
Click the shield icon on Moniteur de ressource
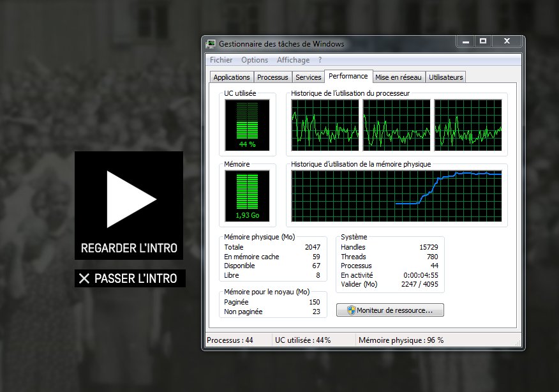click(x=352, y=310)
